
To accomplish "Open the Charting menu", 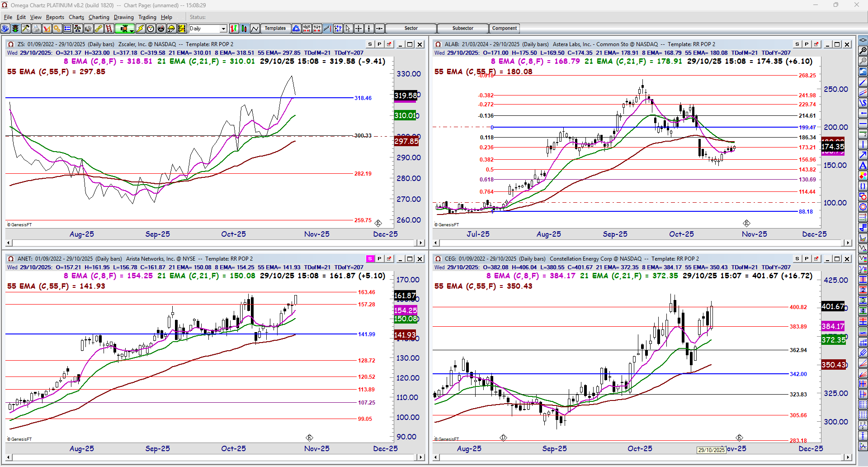I will click(99, 17).
